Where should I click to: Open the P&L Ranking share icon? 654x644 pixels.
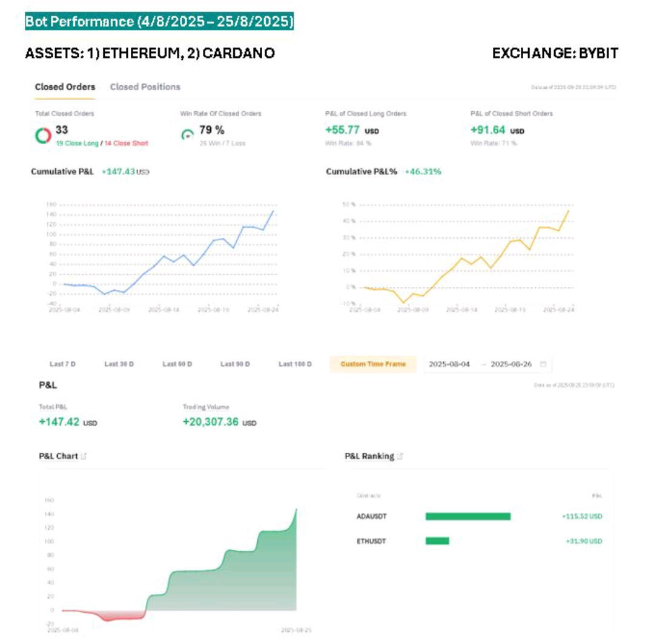point(400,456)
